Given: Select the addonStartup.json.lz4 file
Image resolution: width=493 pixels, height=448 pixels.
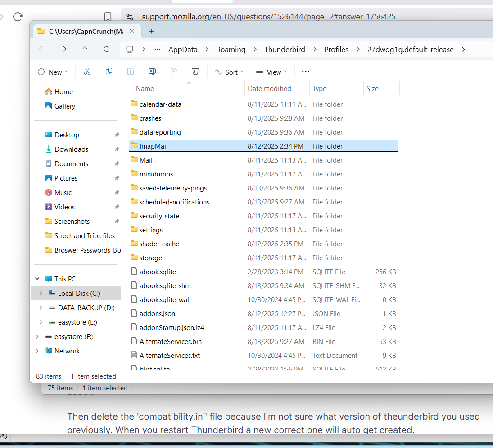Looking at the screenshot, I should pos(172,328).
